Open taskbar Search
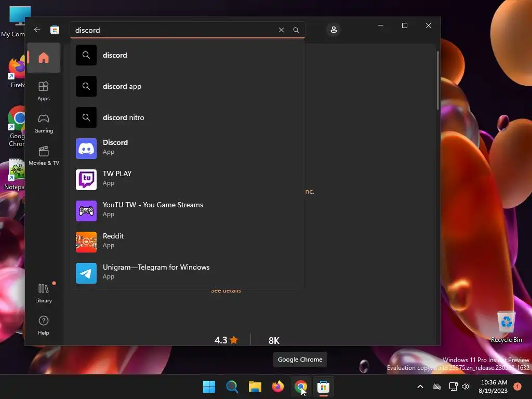The width and height of the screenshot is (532, 399). click(232, 387)
